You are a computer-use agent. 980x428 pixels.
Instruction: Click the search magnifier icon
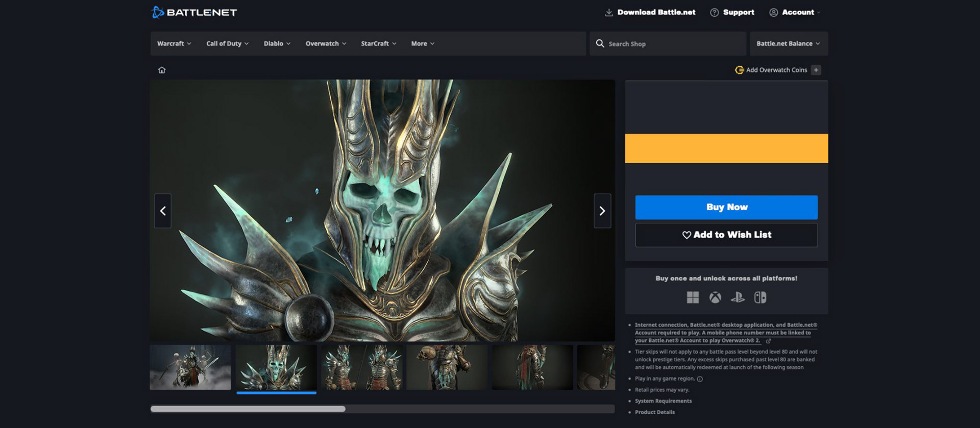click(x=600, y=43)
